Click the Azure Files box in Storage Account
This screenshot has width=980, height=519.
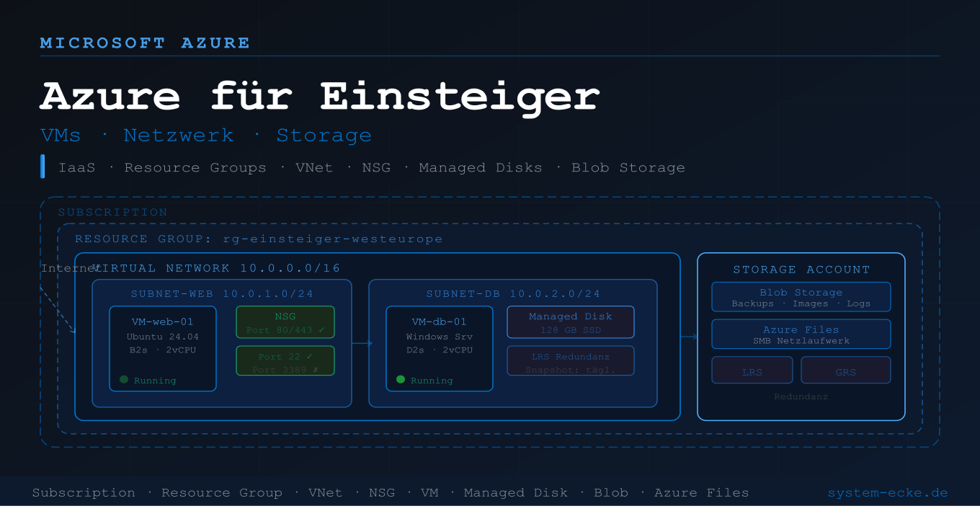[801, 334]
